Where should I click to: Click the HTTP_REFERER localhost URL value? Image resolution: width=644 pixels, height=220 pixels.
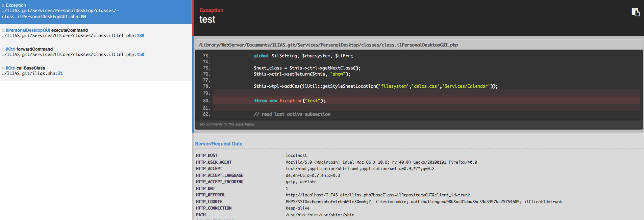[x=378, y=195]
